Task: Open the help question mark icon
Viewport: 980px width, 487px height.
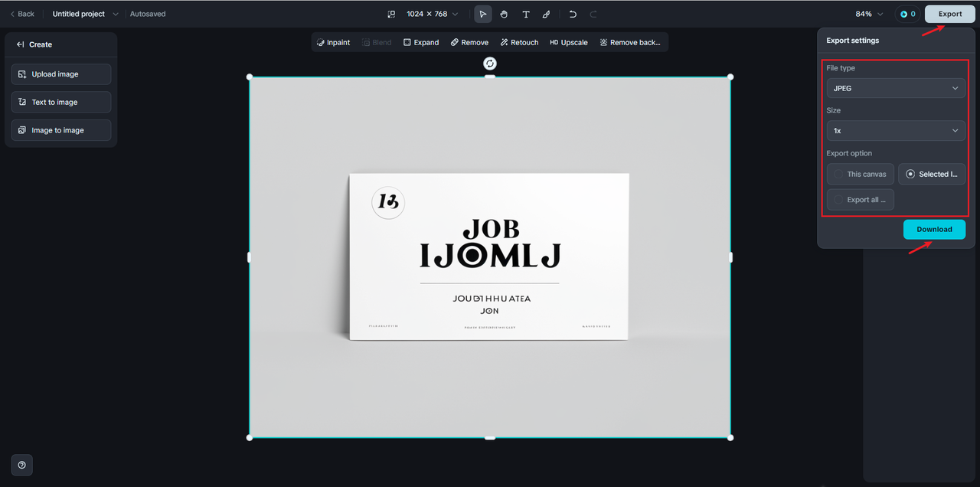Action: (x=21, y=465)
